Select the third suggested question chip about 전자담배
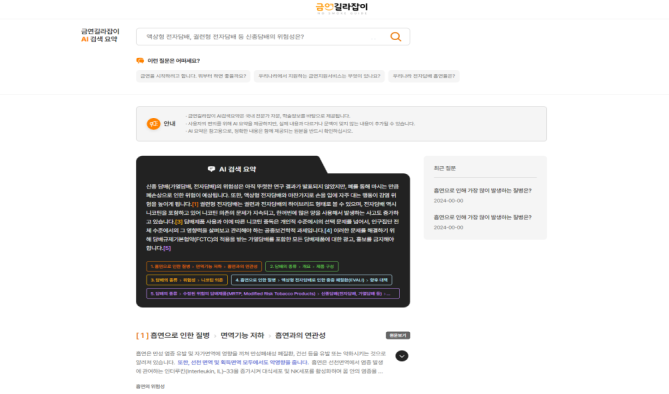This screenshot has height=394, width=669. (x=424, y=76)
